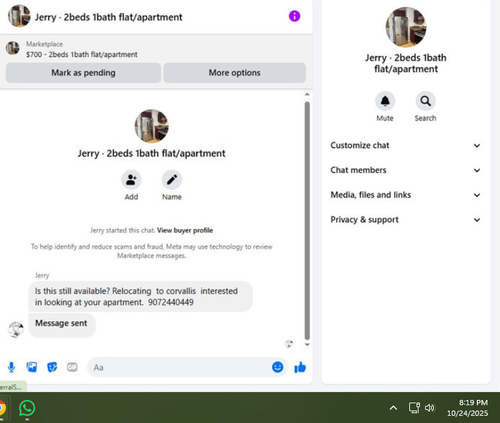Click the small seen indicator avatar
The image size is (500, 423).
(289, 344)
